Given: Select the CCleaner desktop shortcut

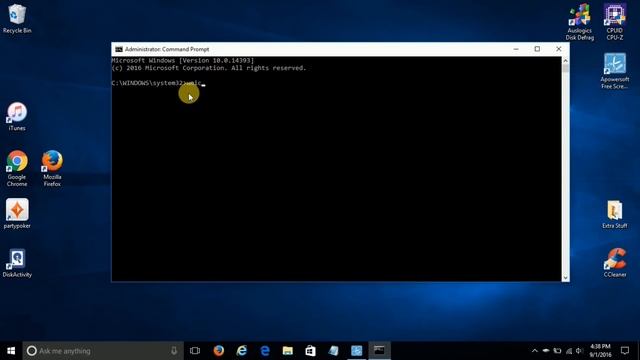Looking at the screenshot, I should pos(615,263).
